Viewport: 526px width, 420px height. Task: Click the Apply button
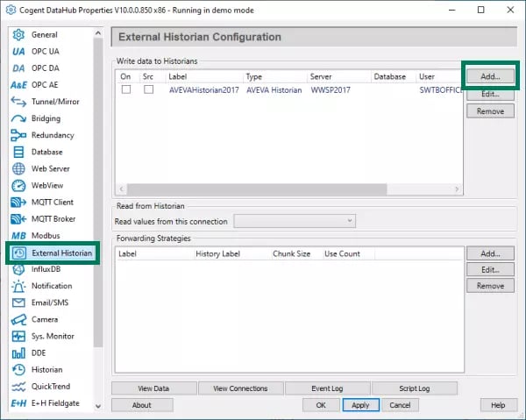point(360,405)
